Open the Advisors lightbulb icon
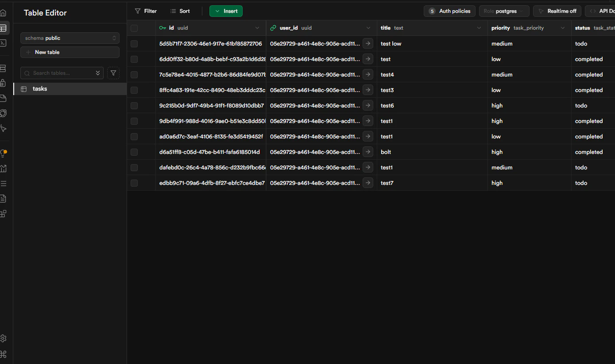Screen dimensions: 615x364 click(x=3, y=153)
